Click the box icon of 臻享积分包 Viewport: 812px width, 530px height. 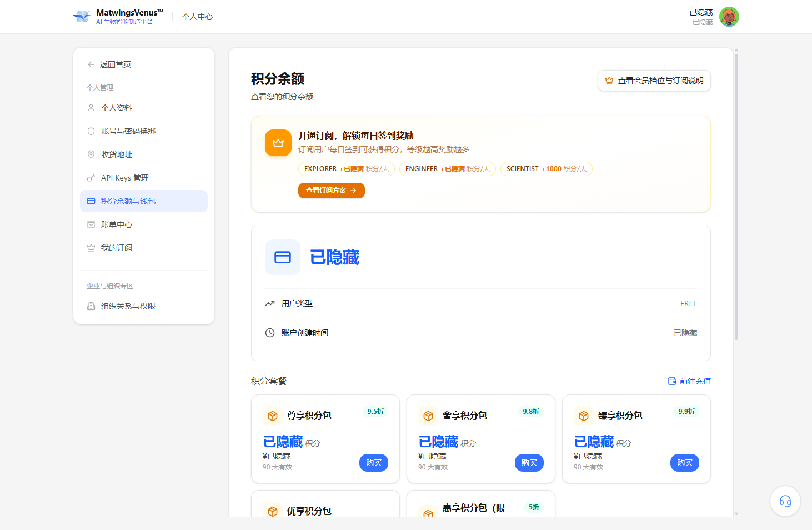pyautogui.click(x=584, y=416)
